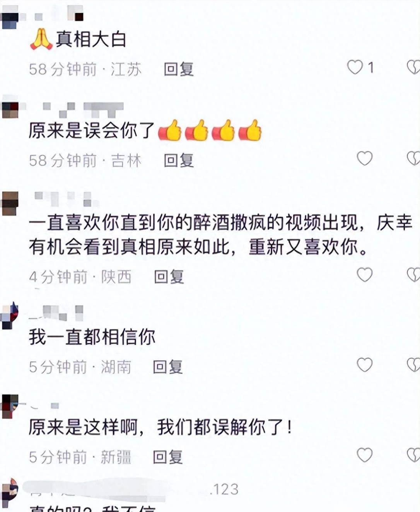Reply to the 湖南 comment 我一直都相信你
The image size is (420, 512).
168,367
